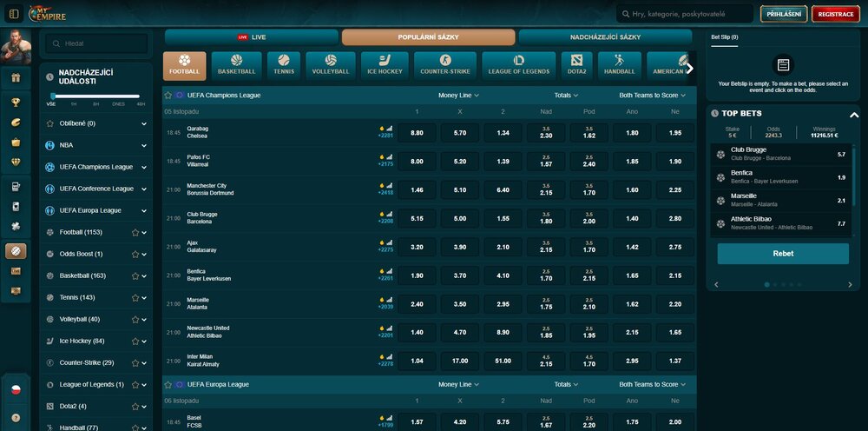Open the Money Line dropdown for Champions League
Screen dimensions: 868x431
(x=459, y=95)
